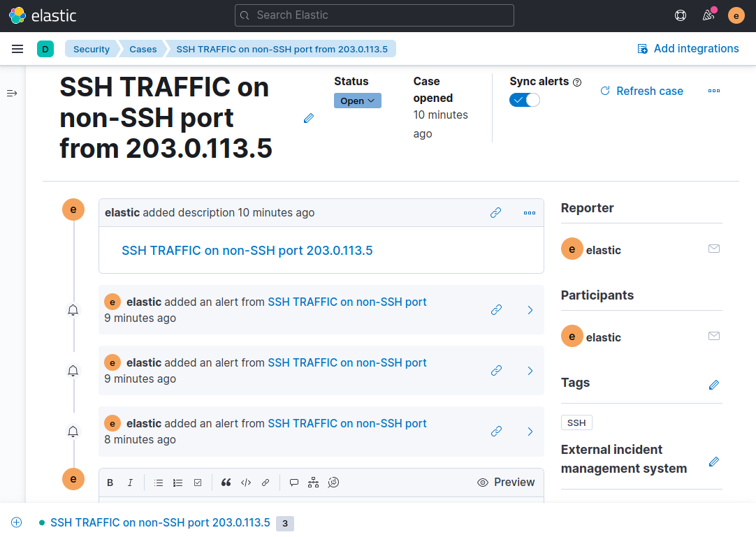The image size is (756, 537).
Task: Insert tooltip via speech bubble icon
Action: (293, 483)
